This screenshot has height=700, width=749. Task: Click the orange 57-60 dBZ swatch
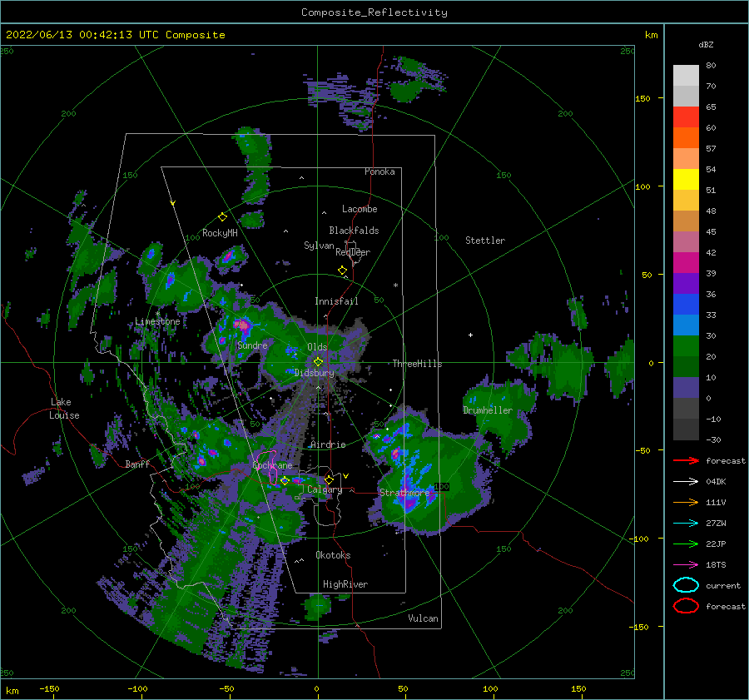[x=686, y=138]
